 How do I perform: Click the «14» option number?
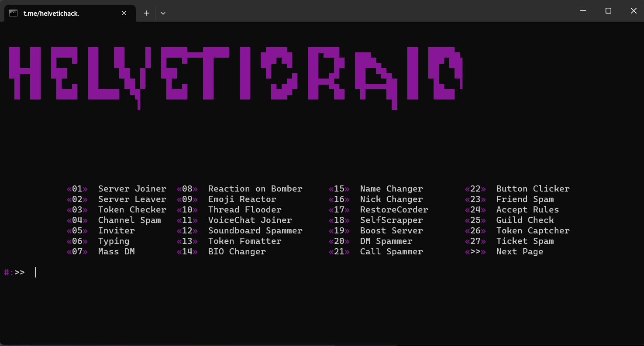[x=187, y=252]
